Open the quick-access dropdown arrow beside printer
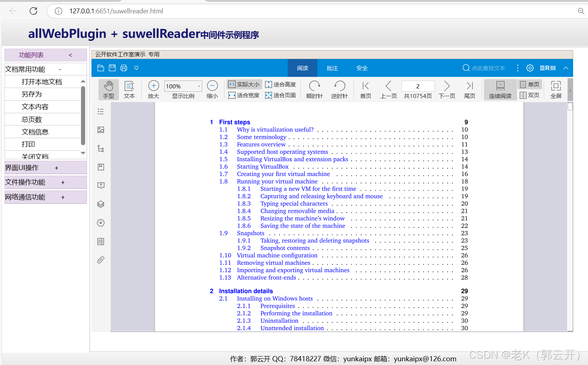 point(136,68)
